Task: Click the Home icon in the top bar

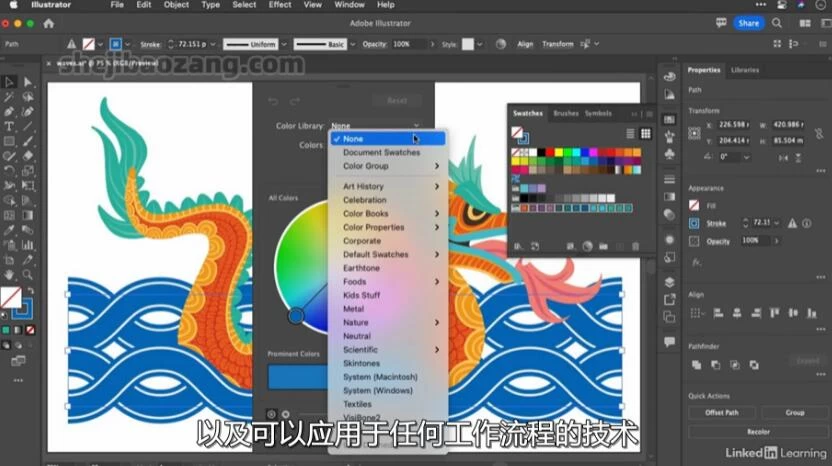Action: (x=48, y=23)
